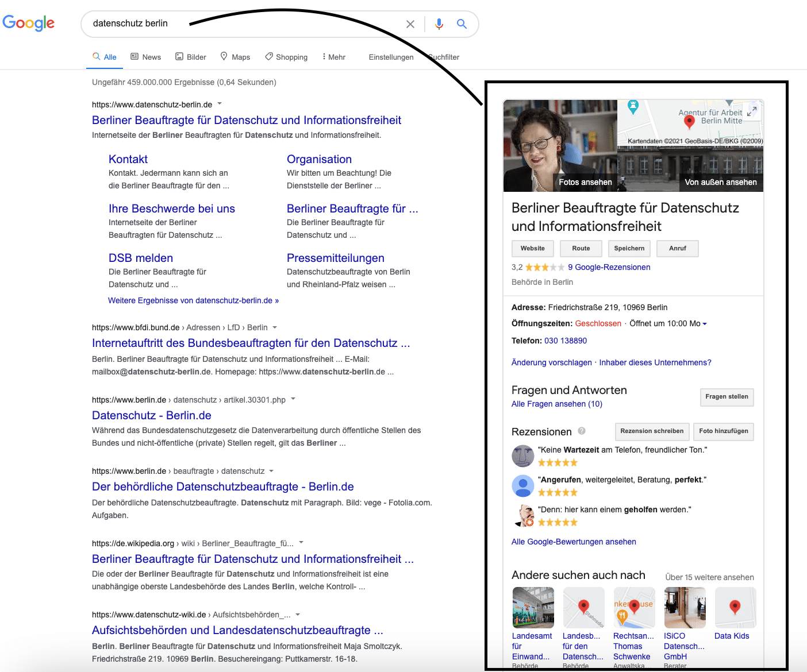The image size is (807, 672).
Task: Switch to the Bilder tab
Action: click(191, 57)
